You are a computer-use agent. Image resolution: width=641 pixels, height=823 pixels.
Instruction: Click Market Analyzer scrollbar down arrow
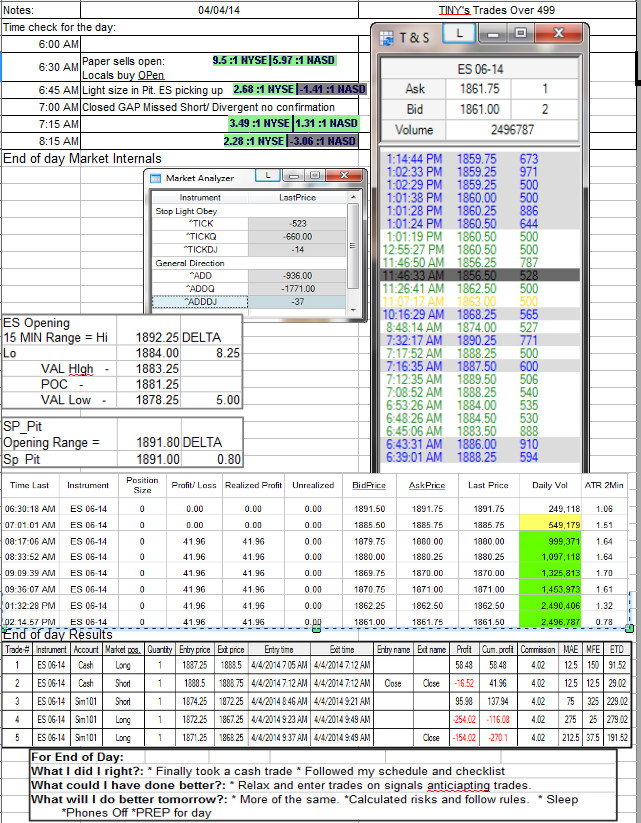point(353,310)
